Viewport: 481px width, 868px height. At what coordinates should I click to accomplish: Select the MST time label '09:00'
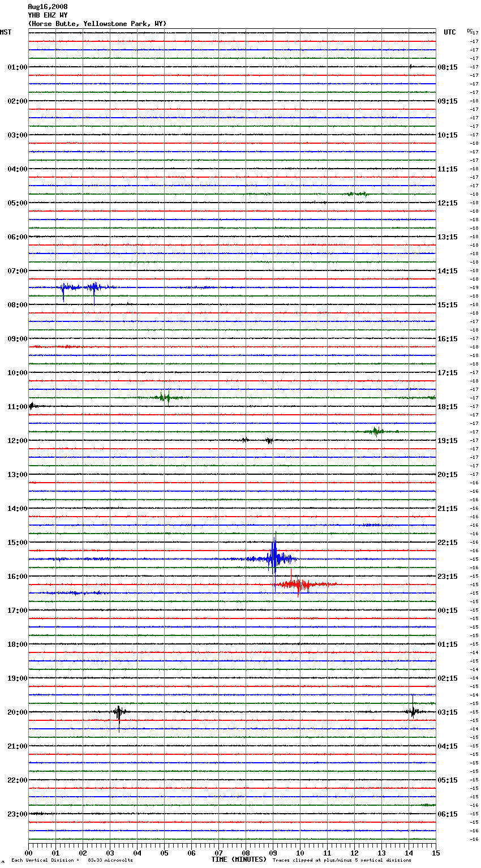(x=18, y=339)
